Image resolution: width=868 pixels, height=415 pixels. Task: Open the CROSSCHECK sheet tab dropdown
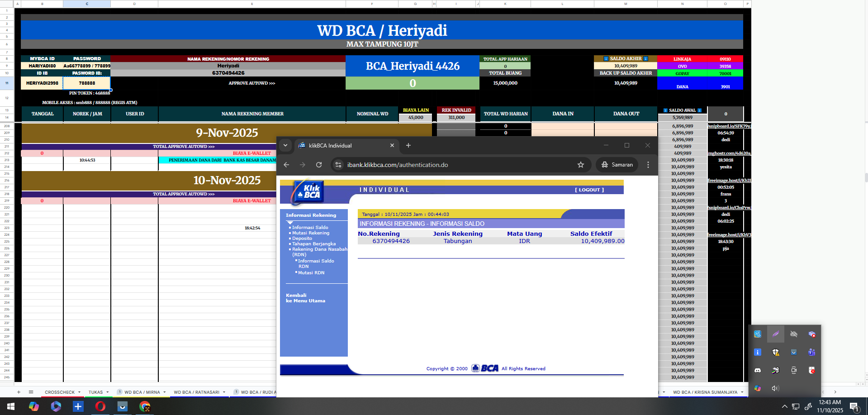[79, 392]
